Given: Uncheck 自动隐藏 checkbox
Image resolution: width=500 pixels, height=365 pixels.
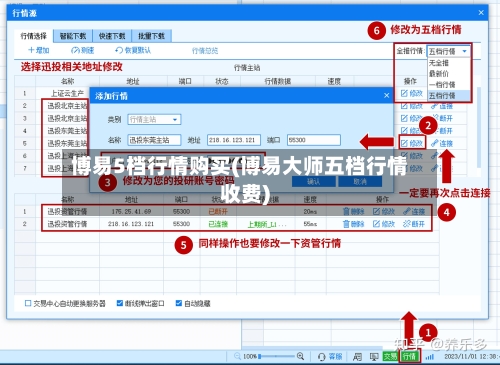Looking at the screenshot, I should (x=179, y=303).
